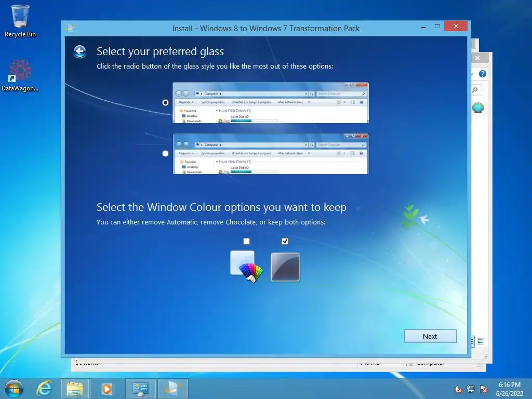Switch background window to large icons view
This screenshot has width=532, height=399.
481,341
